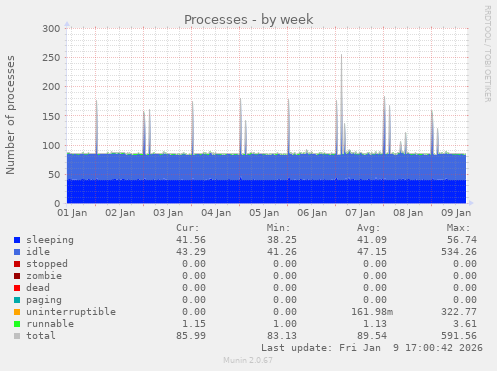Click the 300 y-axis tick label
This screenshot has width=497, height=371.
tap(51, 29)
